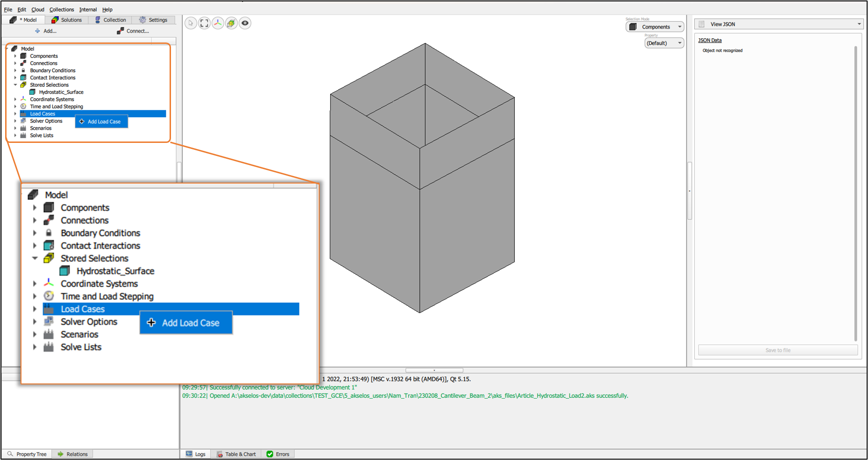
Task: Expand the Contact Interactions node
Action: tap(15, 78)
